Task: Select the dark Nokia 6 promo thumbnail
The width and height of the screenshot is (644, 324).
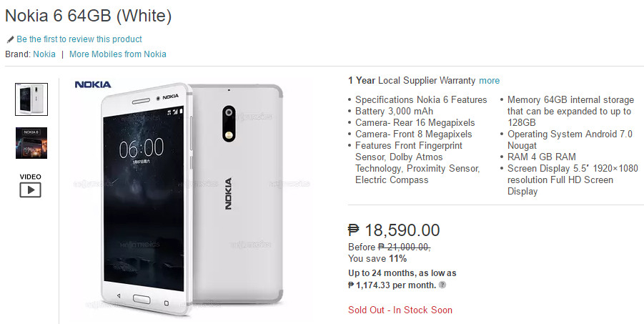Action: click(30, 142)
